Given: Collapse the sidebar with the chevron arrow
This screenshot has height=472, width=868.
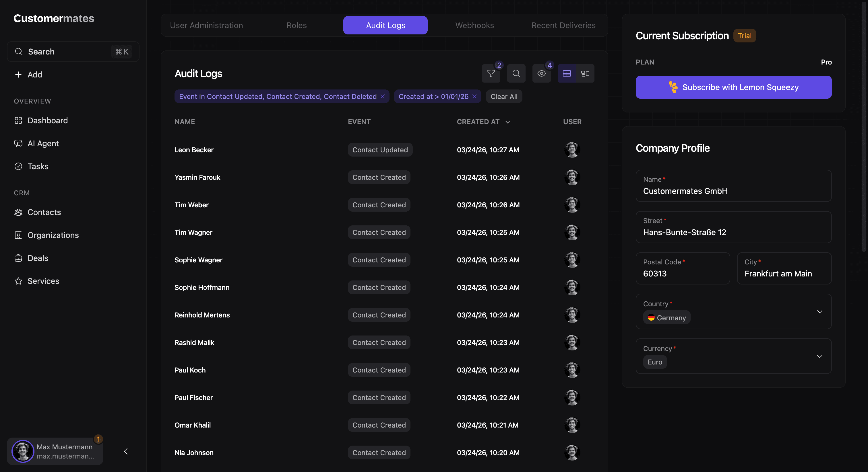Looking at the screenshot, I should click(126, 451).
